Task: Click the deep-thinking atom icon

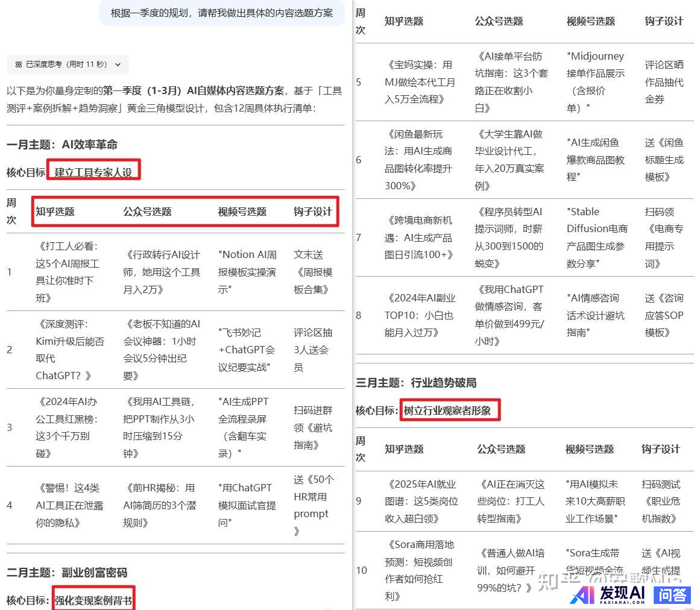Action: click(18, 64)
